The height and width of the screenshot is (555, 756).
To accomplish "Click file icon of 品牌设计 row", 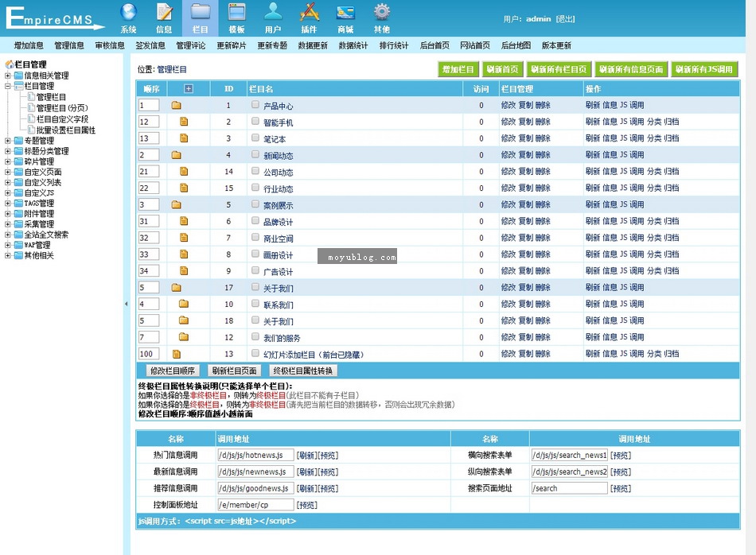I will tap(184, 221).
